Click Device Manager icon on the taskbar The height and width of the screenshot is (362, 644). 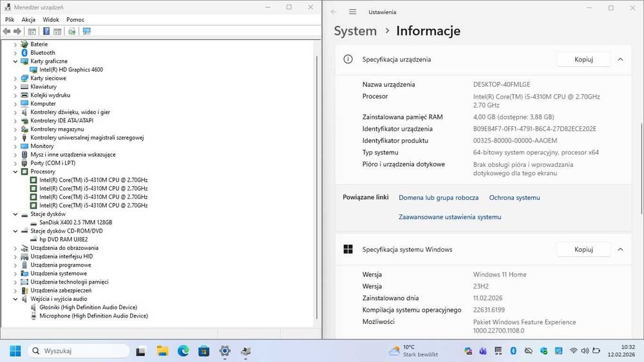[x=245, y=351]
